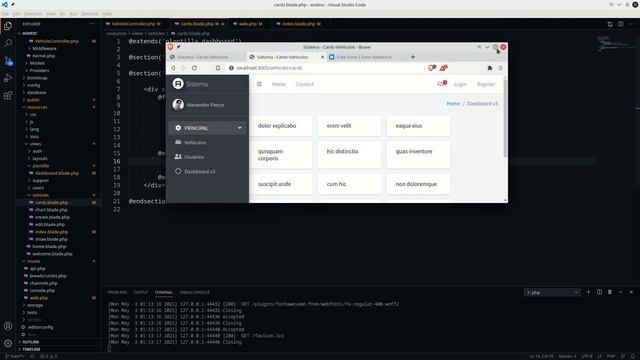This screenshot has height=360, width=640.
Task: Click the Contact link in the page navbar
Action: (x=305, y=84)
